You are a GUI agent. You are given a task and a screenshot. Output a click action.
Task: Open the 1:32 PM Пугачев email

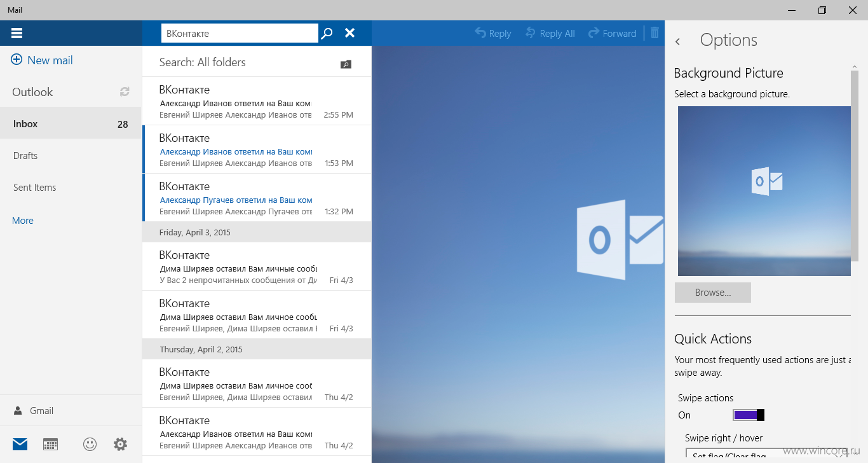pos(257,198)
